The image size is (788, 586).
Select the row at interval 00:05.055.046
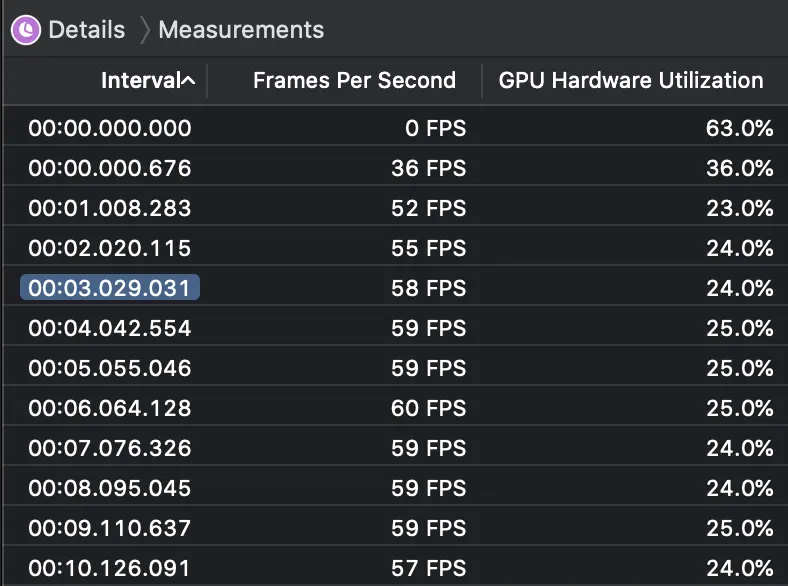[x=110, y=368]
